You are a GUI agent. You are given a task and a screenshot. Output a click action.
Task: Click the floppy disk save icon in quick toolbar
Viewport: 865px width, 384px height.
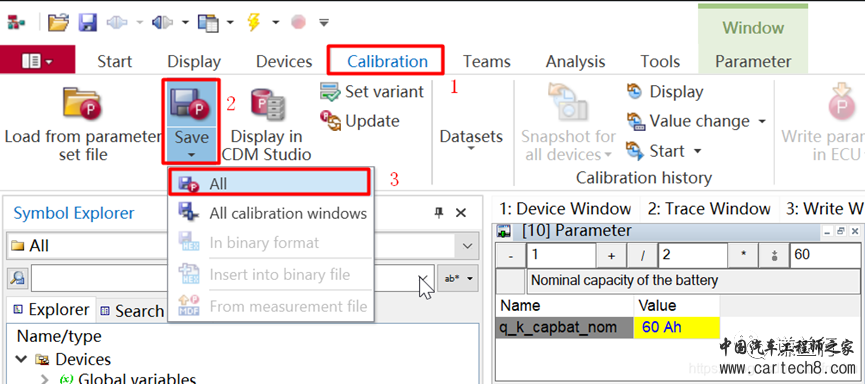tap(88, 23)
